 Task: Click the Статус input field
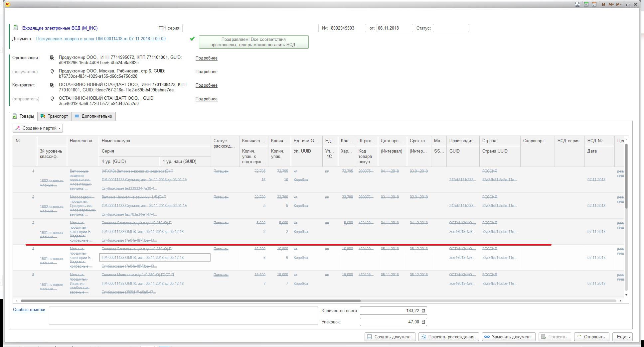click(x=451, y=28)
